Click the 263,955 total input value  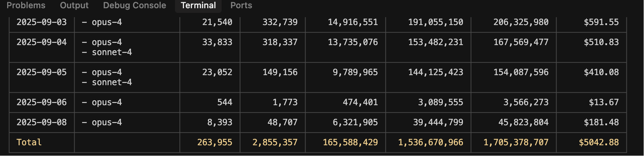click(x=215, y=142)
